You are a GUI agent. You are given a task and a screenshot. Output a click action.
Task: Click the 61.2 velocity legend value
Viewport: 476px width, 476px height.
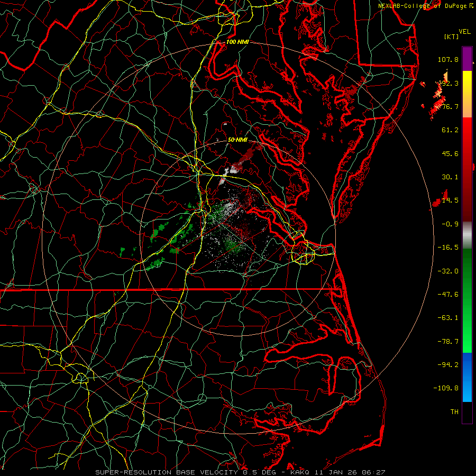pyautogui.click(x=450, y=130)
